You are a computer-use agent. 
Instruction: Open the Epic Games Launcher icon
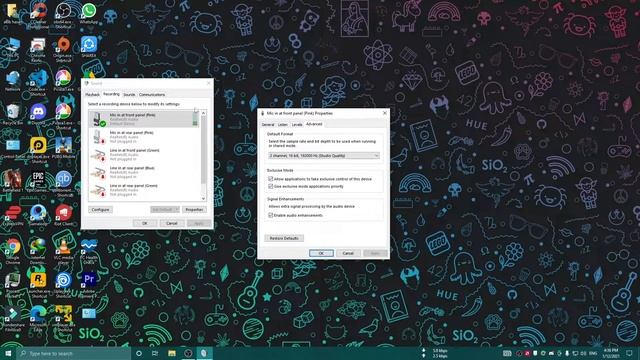tap(38, 182)
